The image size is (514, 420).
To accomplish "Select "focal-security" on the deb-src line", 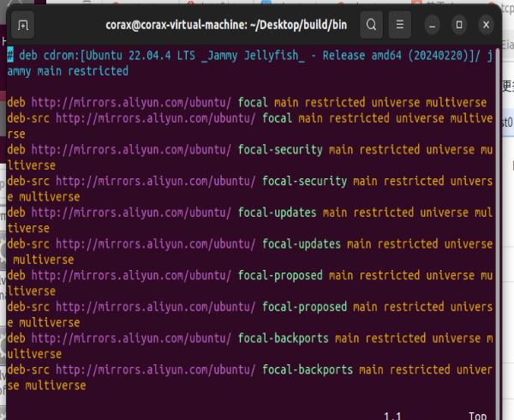I will click(304, 182).
